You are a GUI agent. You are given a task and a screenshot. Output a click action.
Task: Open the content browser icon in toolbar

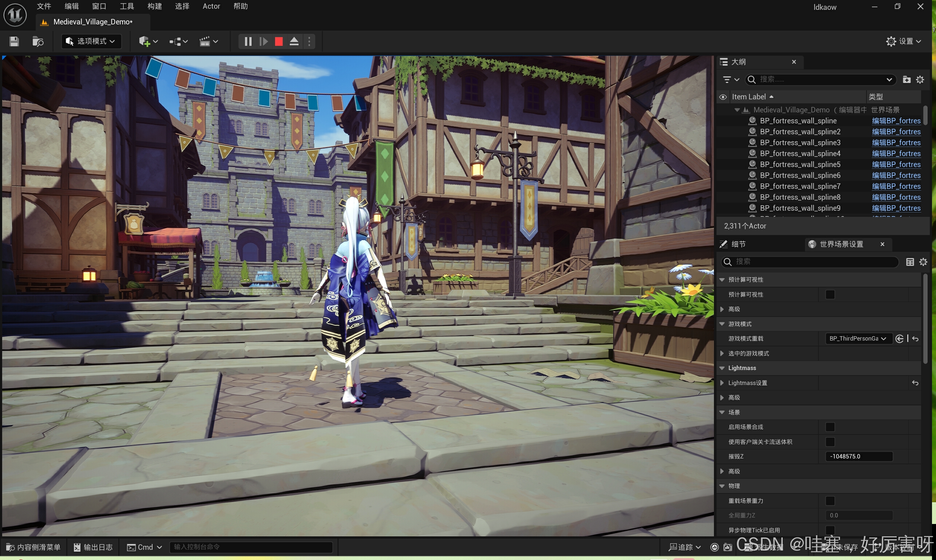38,41
